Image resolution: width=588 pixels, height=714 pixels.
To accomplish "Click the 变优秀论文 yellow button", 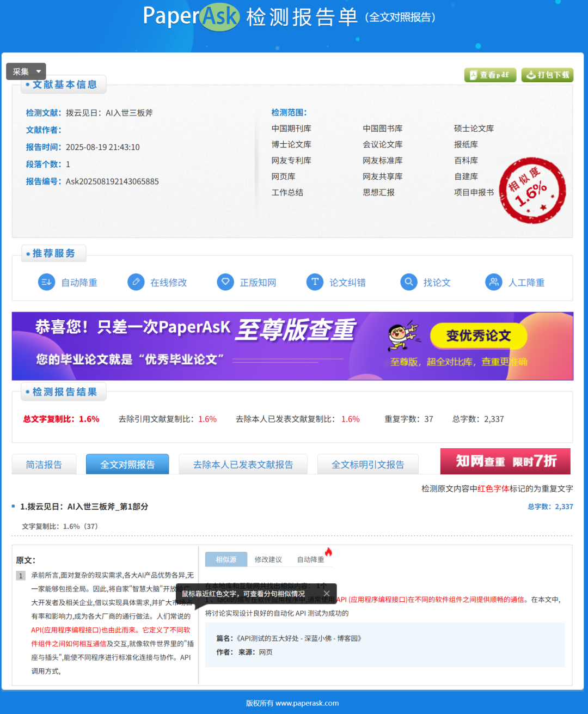I will 478,336.
